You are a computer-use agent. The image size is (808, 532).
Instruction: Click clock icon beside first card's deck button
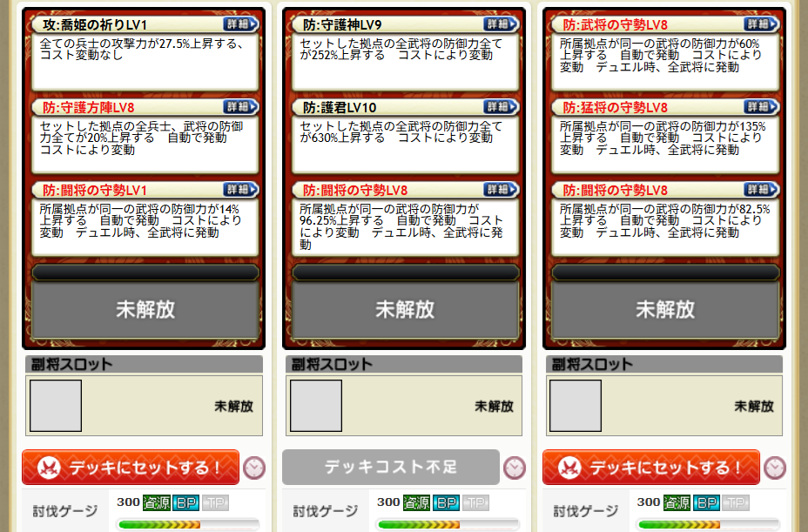point(254,468)
